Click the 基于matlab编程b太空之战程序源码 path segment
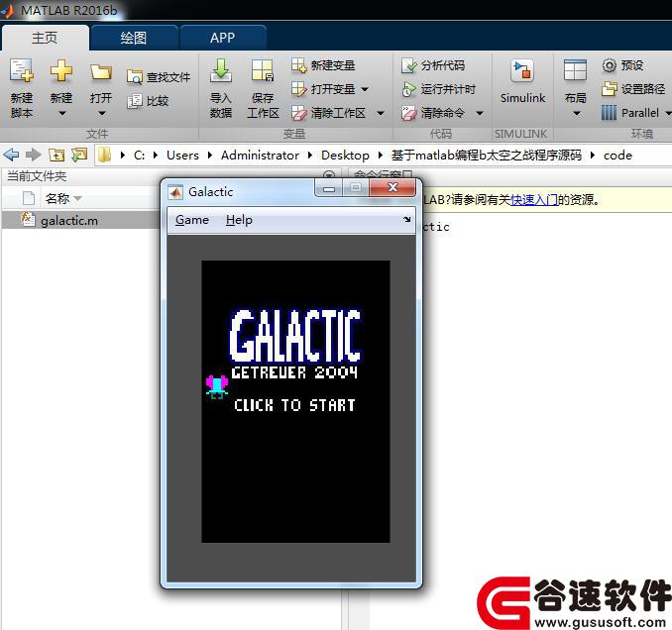 click(x=486, y=156)
